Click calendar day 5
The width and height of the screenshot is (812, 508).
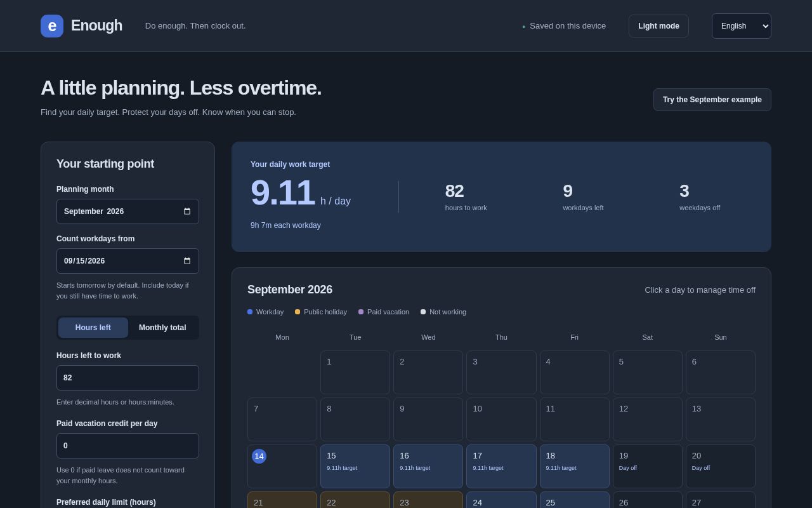pos(648,372)
